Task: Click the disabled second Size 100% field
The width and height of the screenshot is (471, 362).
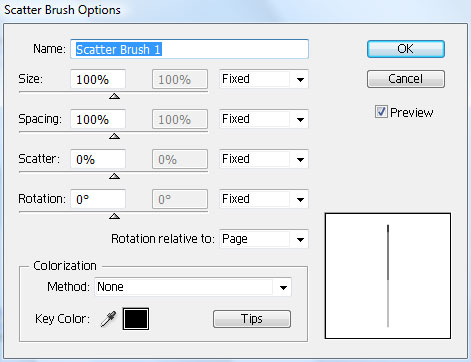Action: click(x=180, y=79)
